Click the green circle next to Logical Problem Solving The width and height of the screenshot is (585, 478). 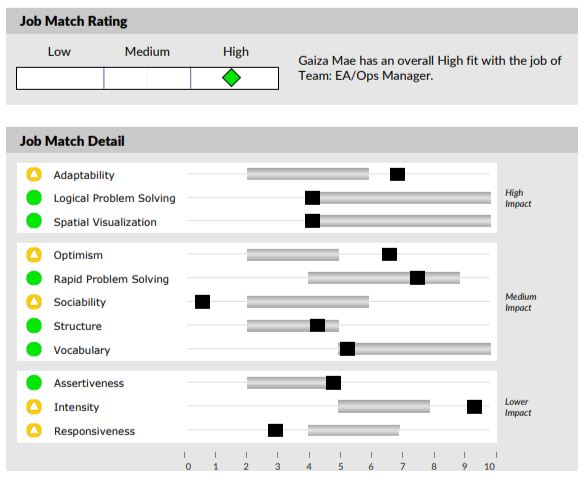pyautogui.click(x=34, y=198)
